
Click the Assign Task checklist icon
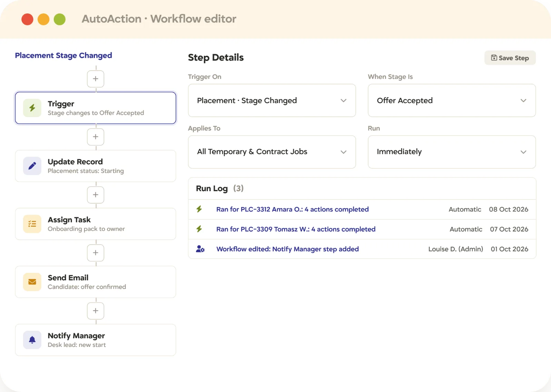pyautogui.click(x=32, y=224)
